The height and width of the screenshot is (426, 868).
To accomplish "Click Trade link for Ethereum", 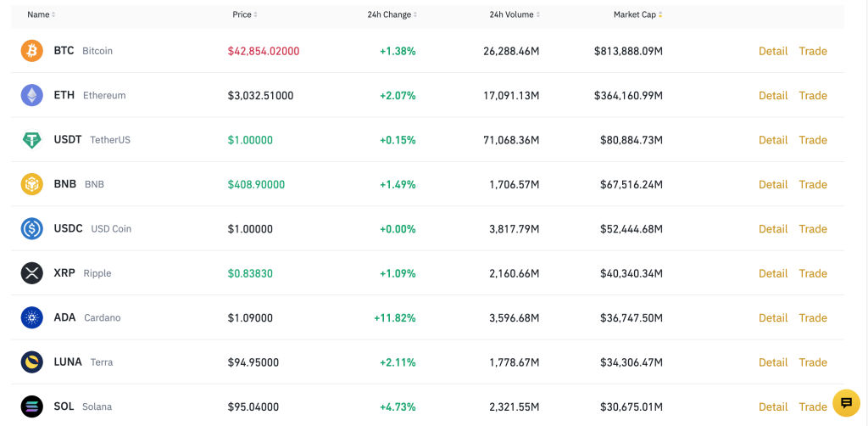I will pyautogui.click(x=813, y=95).
